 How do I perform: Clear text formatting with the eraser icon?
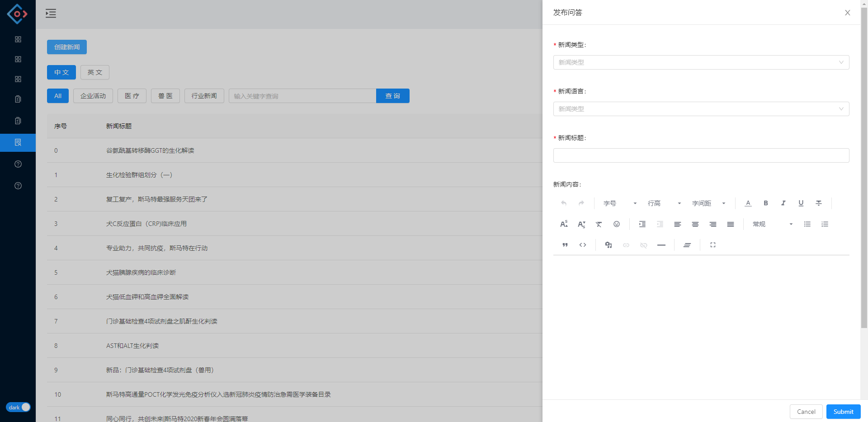point(599,224)
